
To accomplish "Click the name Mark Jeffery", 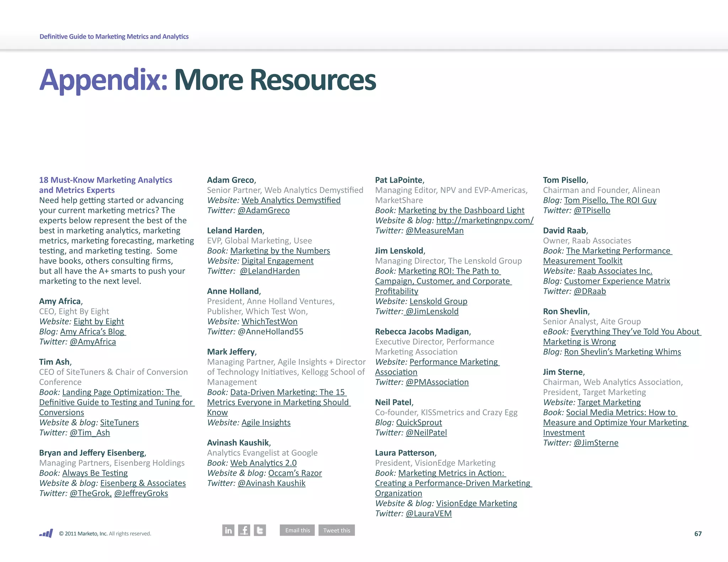I will [231, 352].
